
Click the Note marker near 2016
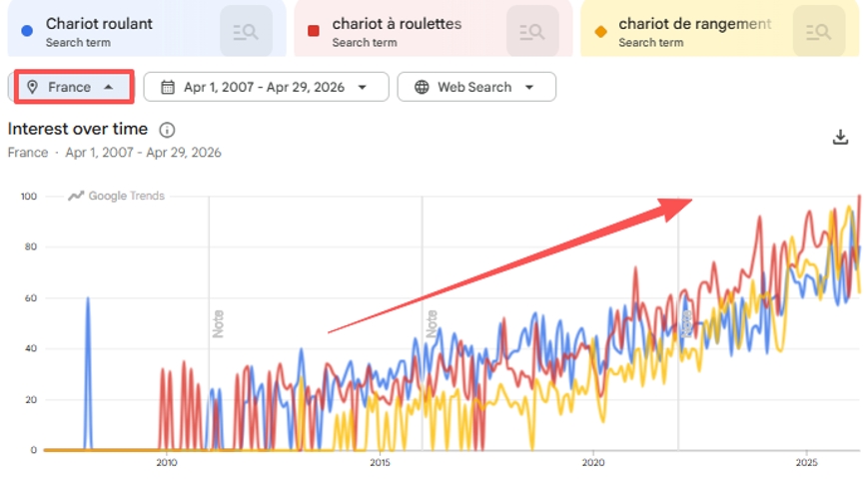pyautogui.click(x=432, y=323)
